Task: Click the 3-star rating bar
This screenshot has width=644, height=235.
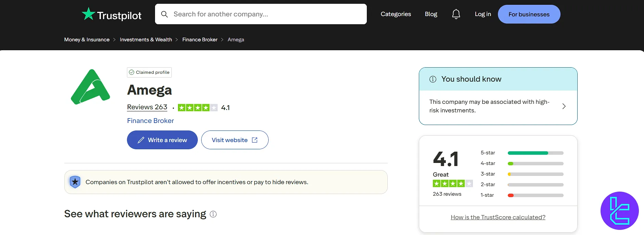Action: pos(535,174)
